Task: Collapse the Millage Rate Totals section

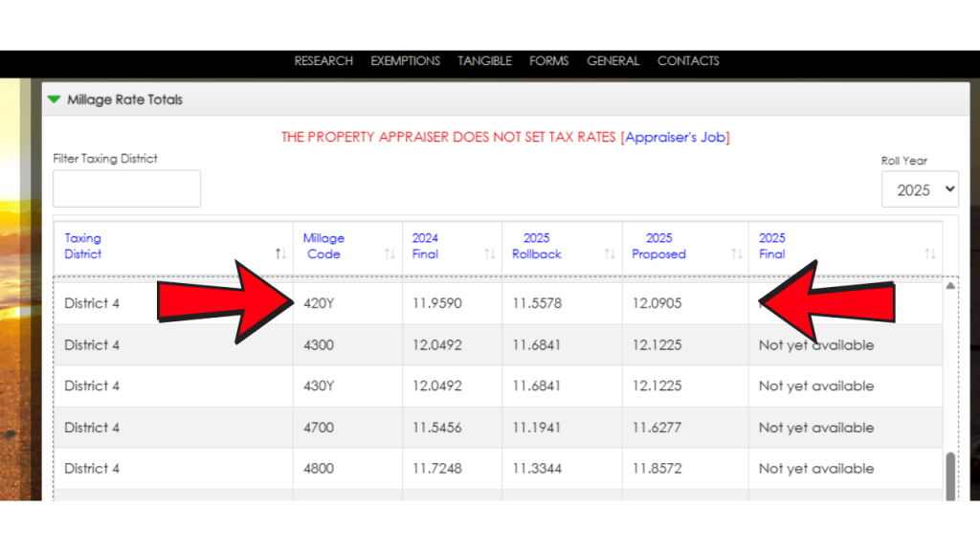Action: 55,99
